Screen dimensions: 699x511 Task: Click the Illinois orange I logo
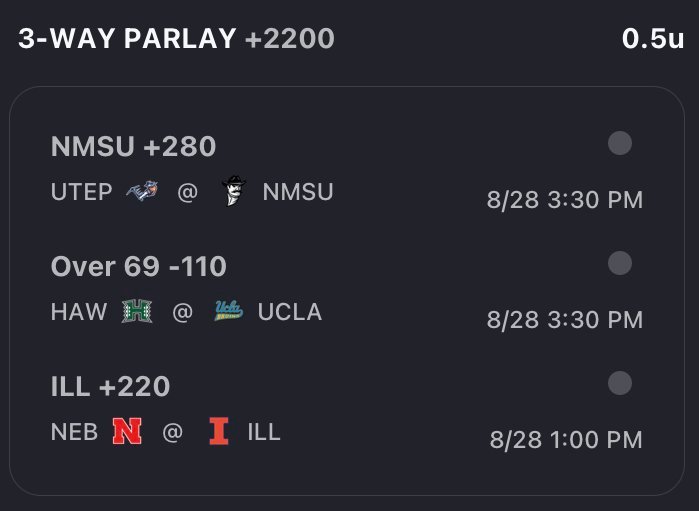[x=219, y=431]
